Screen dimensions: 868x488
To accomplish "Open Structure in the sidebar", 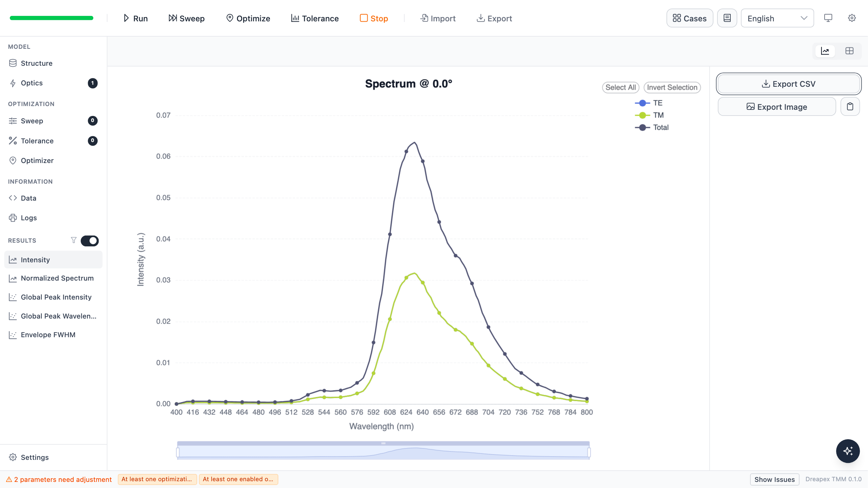I will 53,63.
